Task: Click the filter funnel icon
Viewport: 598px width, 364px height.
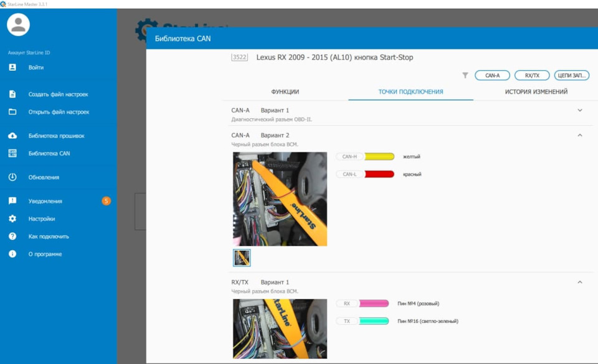Action: 465,75
